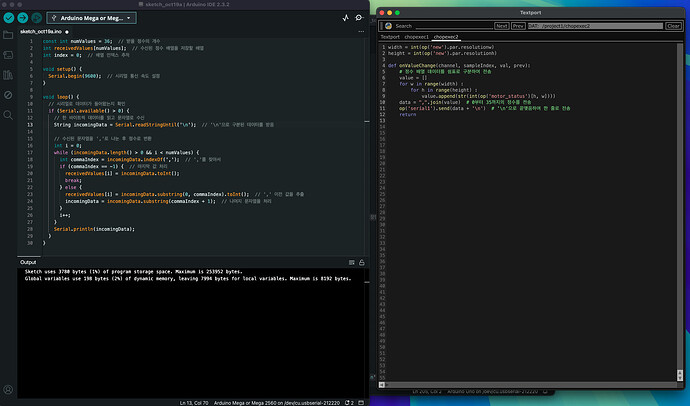The image size is (690, 406).
Task: Click line 13 'readStringUntil' in Arduino code
Action: pyautogui.click(x=164, y=125)
